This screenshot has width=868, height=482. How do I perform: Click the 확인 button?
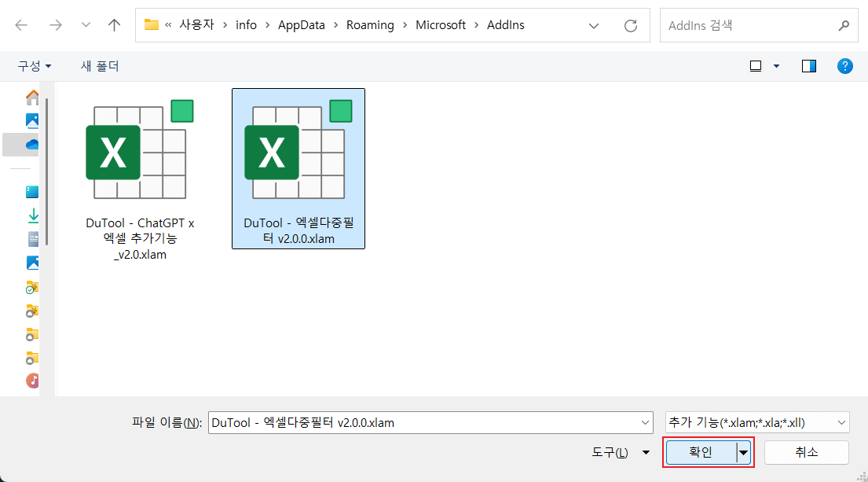click(701, 453)
